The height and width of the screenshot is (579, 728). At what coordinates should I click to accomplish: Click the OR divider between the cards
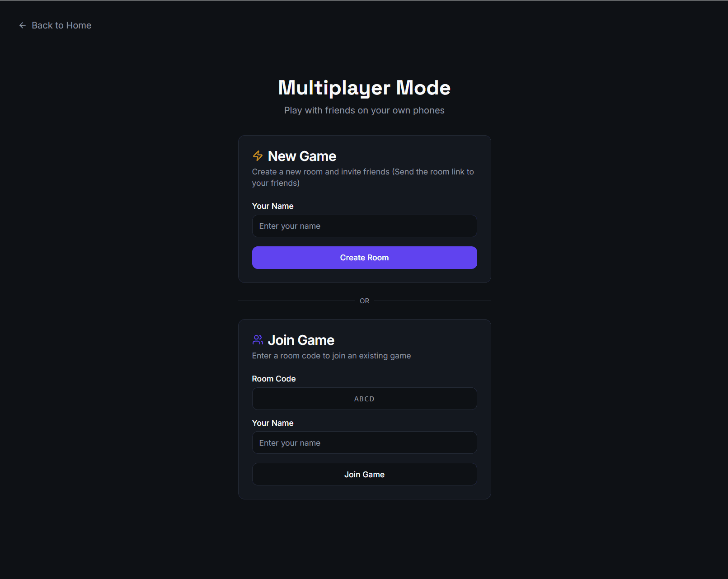pos(364,300)
